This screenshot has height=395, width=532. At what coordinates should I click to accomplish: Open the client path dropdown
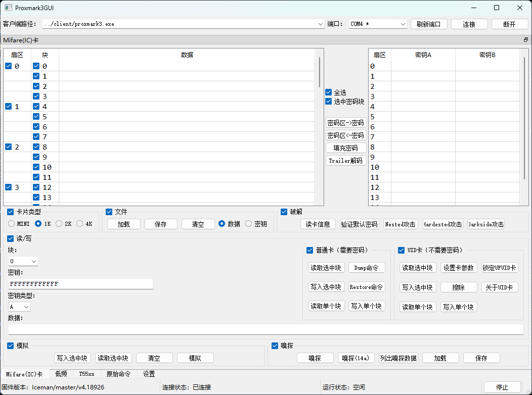coord(321,24)
